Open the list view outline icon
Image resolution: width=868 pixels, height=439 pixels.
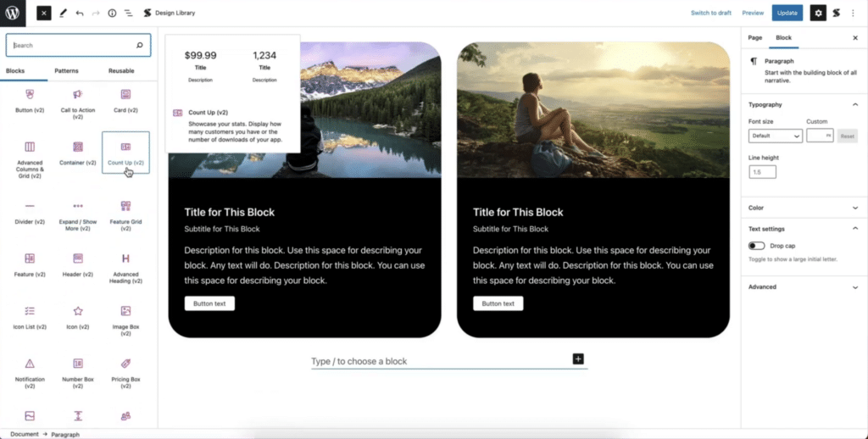[x=129, y=13]
